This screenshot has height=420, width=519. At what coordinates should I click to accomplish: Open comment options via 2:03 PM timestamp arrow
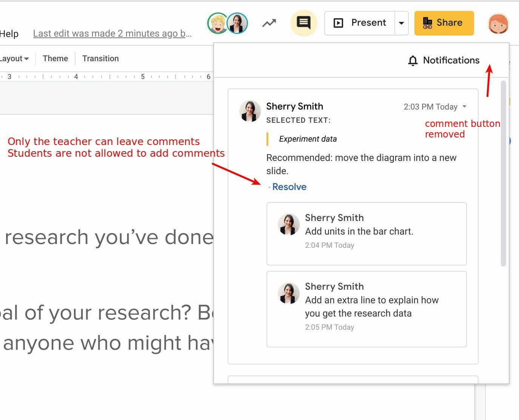[x=465, y=107]
